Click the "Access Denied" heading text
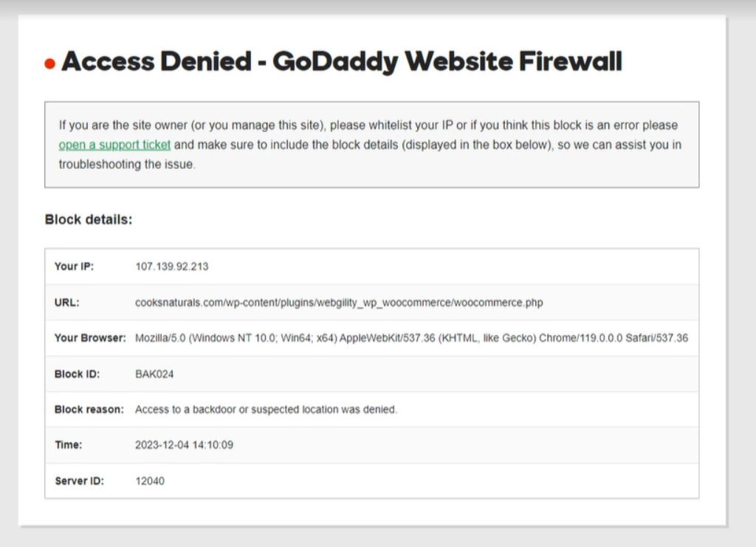This screenshot has height=547, width=756. click(x=157, y=62)
